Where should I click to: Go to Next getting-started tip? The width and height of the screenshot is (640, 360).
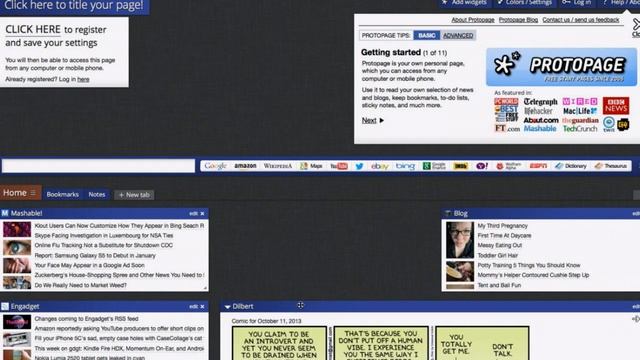[373, 120]
